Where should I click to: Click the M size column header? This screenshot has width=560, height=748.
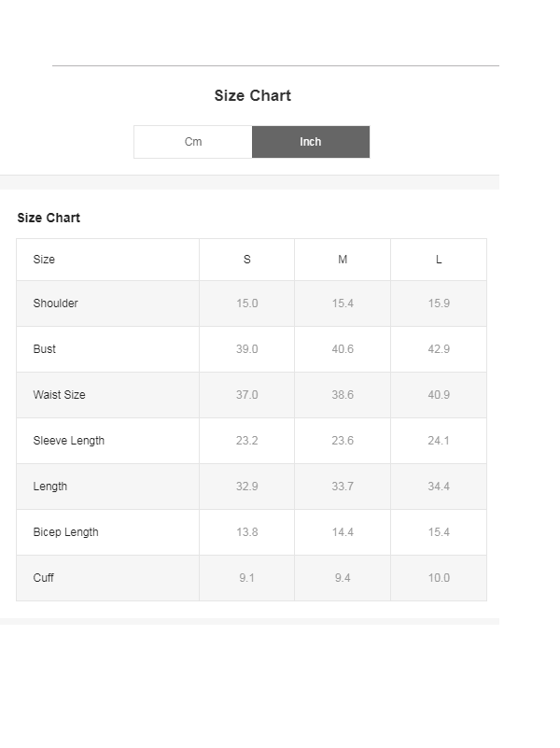click(343, 260)
